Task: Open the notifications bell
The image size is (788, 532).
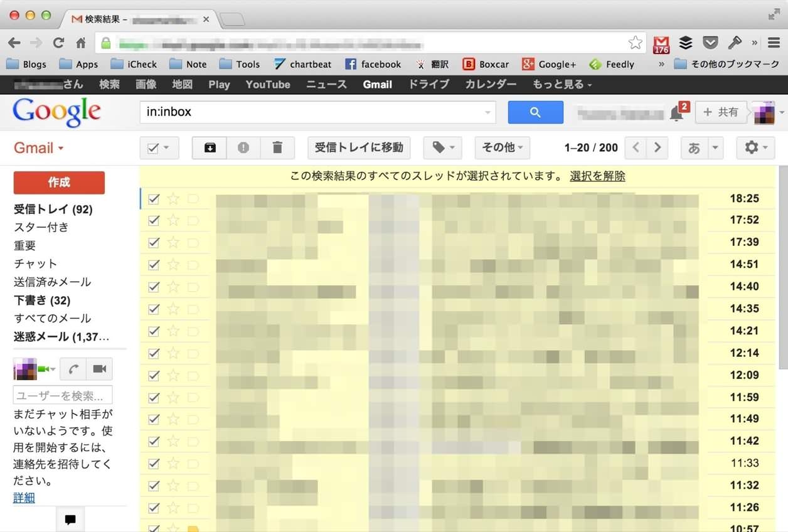Action: (x=676, y=113)
